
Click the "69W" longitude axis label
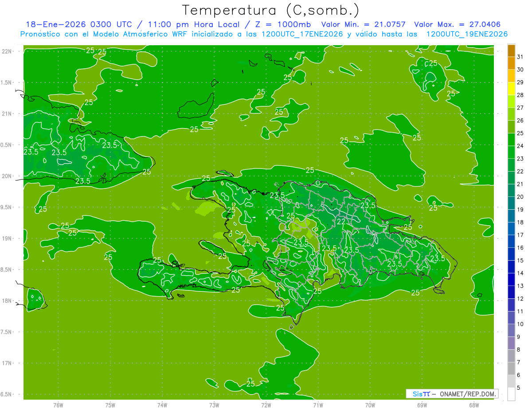click(x=422, y=405)
